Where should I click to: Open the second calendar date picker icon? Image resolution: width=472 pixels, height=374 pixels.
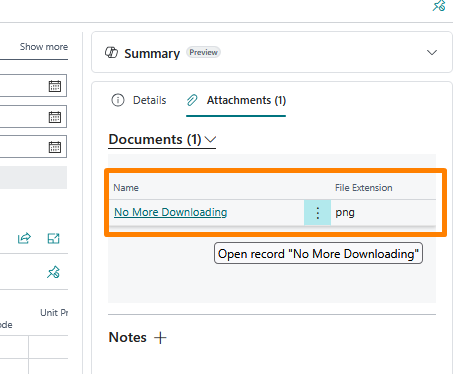tap(55, 117)
